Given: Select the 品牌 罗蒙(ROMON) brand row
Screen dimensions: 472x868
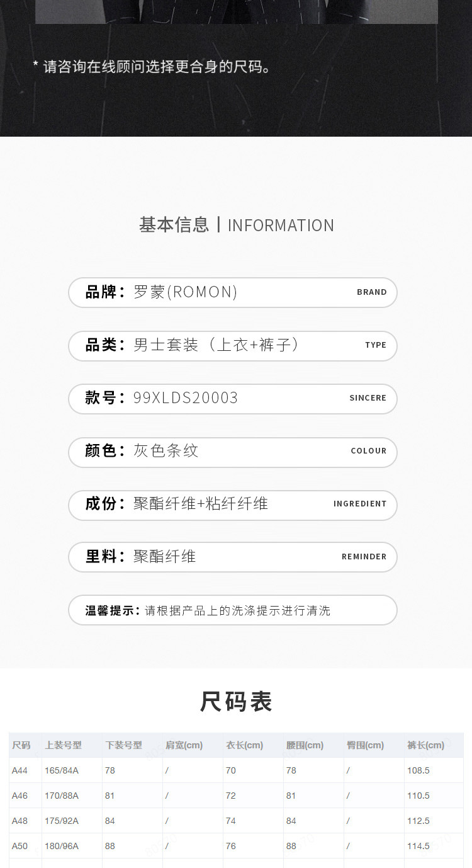Looking at the screenshot, I should click(x=232, y=292).
